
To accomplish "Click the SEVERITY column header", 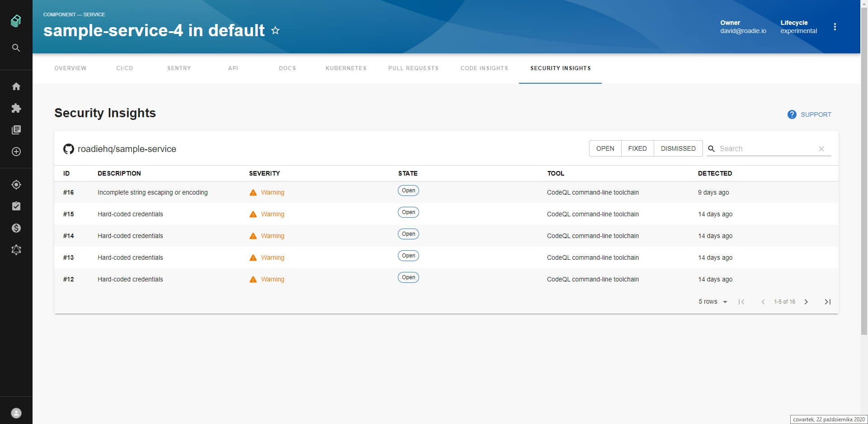I will pyautogui.click(x=264, y=173).
